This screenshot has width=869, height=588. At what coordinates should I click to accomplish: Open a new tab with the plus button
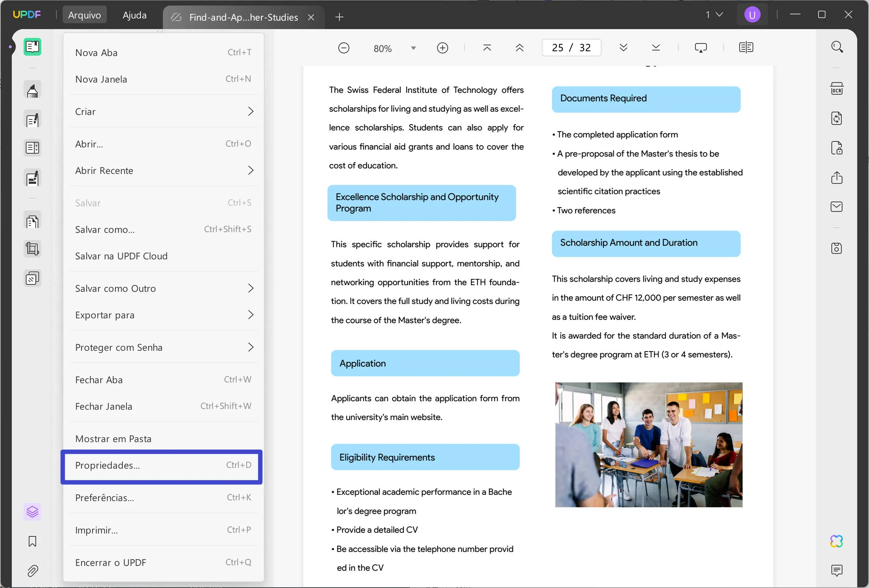339,17
